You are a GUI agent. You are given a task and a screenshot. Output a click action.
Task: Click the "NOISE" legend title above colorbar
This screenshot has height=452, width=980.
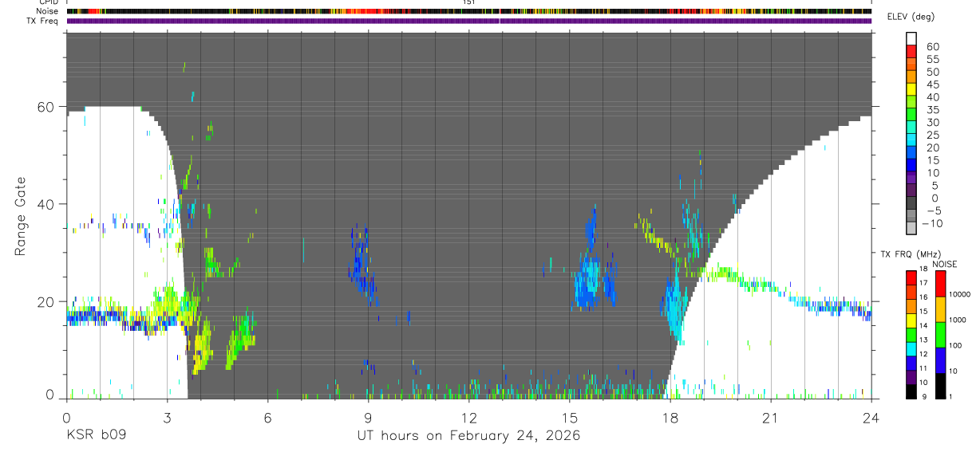(x=945, y=264)
